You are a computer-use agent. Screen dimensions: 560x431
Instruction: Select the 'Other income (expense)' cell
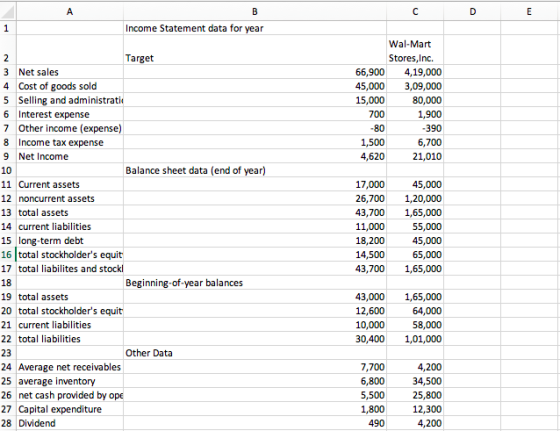click(x=70, y=128)
